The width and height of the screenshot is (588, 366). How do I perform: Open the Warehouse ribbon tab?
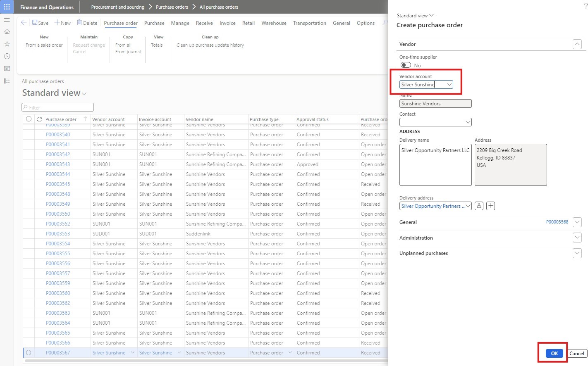pos(274,23)
